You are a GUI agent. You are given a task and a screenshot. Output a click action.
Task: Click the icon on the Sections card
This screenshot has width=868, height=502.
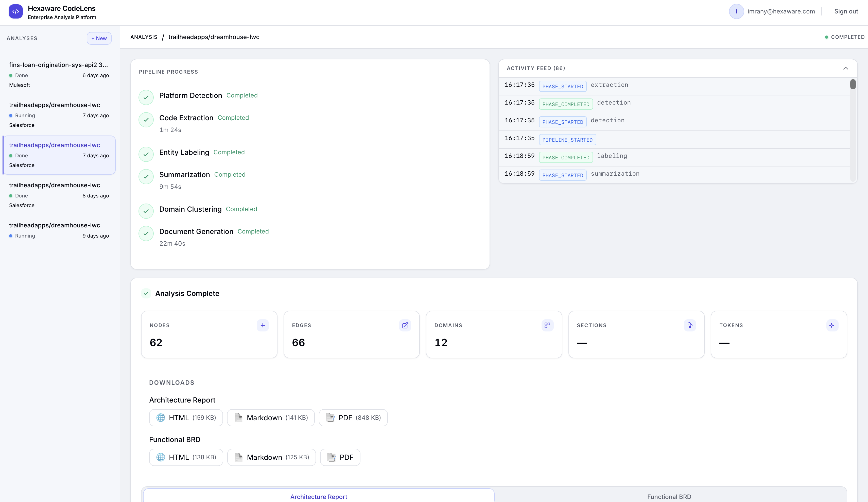click(690, 325)
